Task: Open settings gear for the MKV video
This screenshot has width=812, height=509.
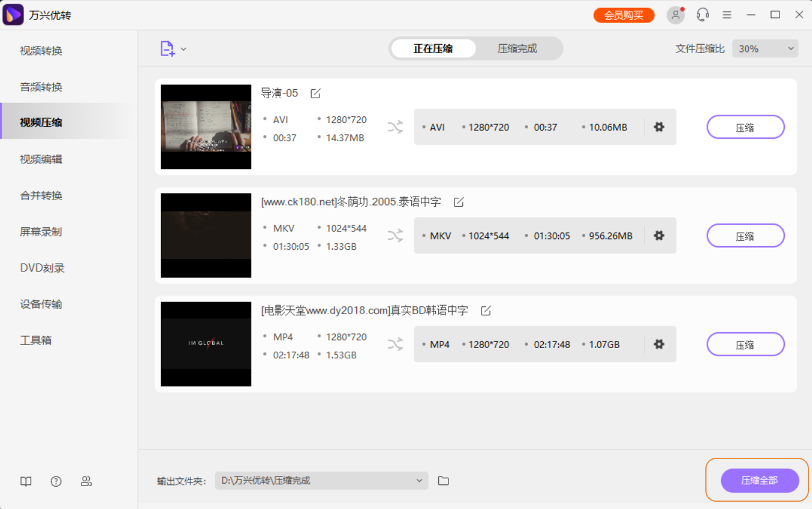Action: click(659, 236)
